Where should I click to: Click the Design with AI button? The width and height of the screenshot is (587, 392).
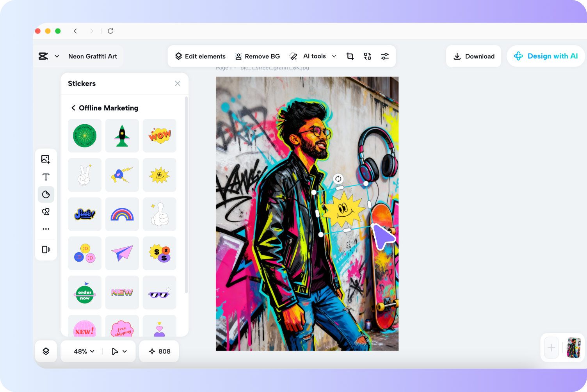(x=545, y=56)
